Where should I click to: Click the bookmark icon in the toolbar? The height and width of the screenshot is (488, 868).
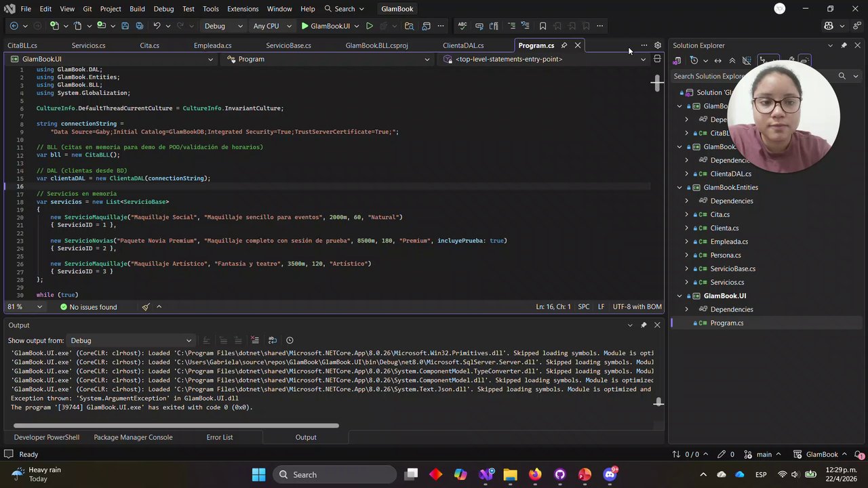pyautogui.click(x=542, y=26)
